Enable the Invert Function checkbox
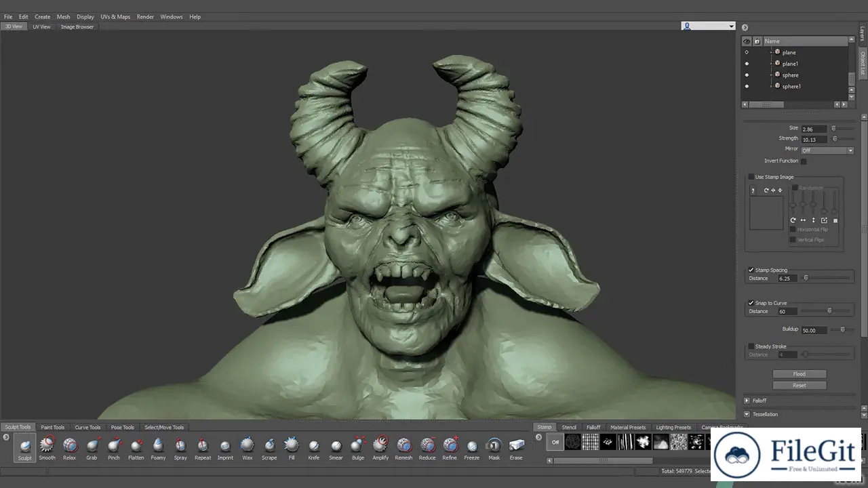 tap(804, 161)
